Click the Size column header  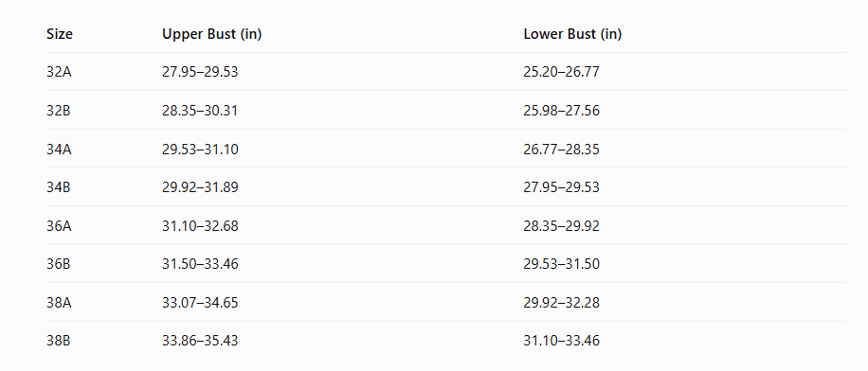[x=59, y=34]
